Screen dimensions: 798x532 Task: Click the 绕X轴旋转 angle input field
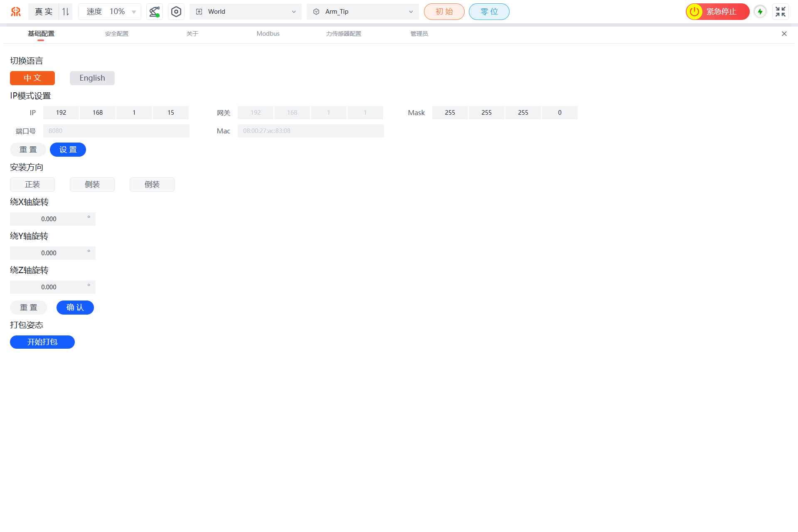click(49, 219)
